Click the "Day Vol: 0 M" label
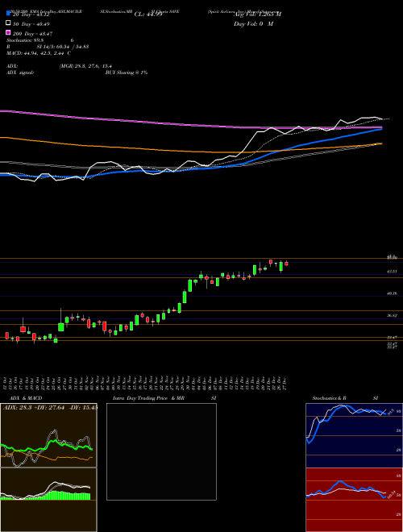 click(253, 23)
